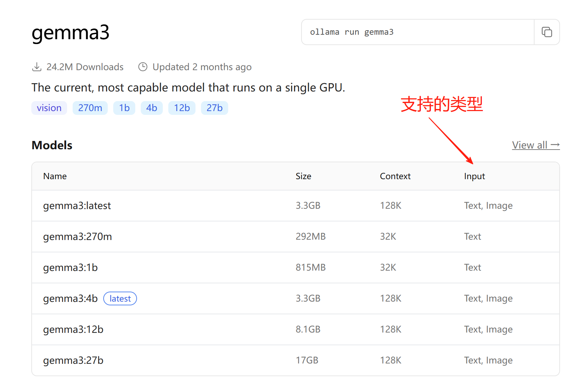Click the Text input in gemma3:1b row
This screenshot has height=392, width=581.
click(473, 268)
